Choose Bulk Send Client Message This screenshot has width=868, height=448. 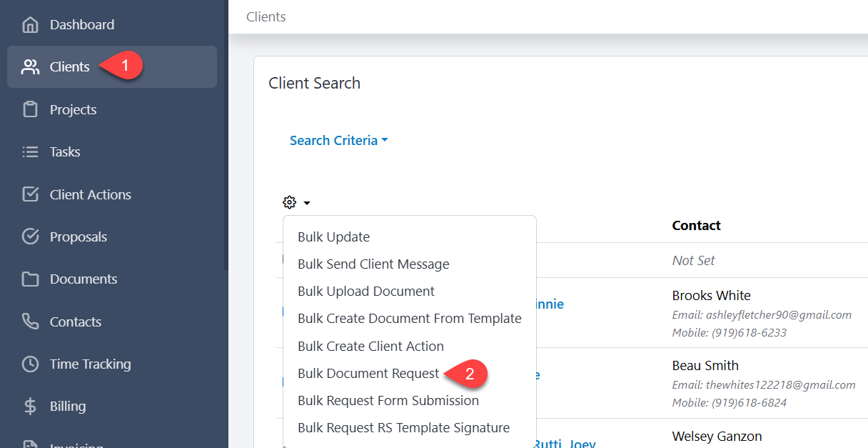pyautogui.click(x=373, y=264)
